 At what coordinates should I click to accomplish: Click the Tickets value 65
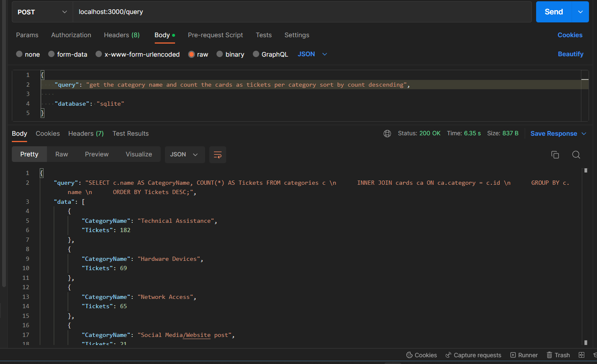[123, 306]
